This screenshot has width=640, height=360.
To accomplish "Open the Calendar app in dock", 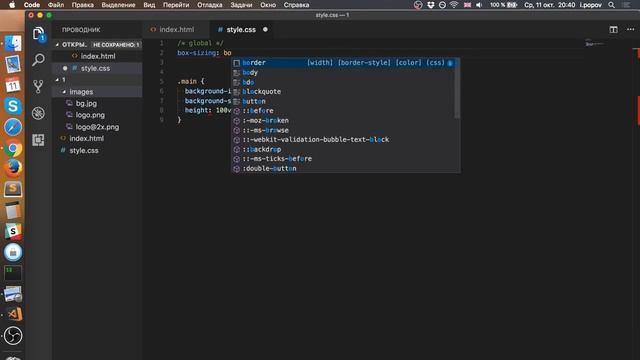I will (13, 85).
